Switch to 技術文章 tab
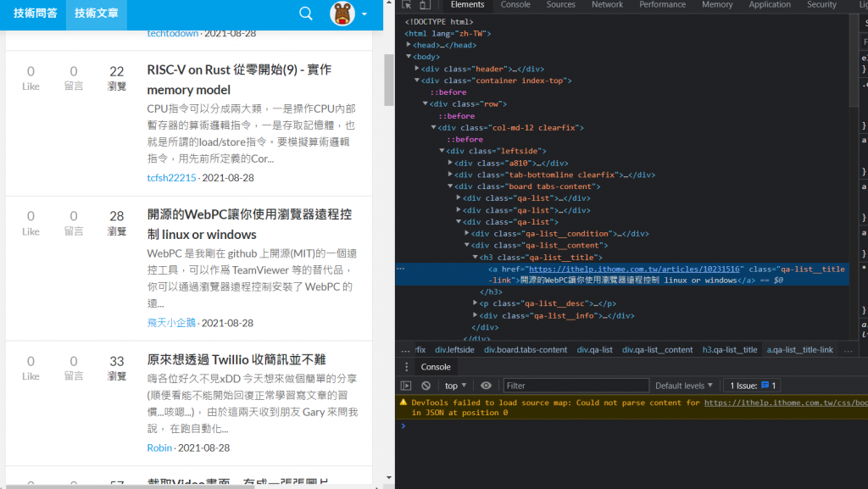 click(x=97, y=14)
